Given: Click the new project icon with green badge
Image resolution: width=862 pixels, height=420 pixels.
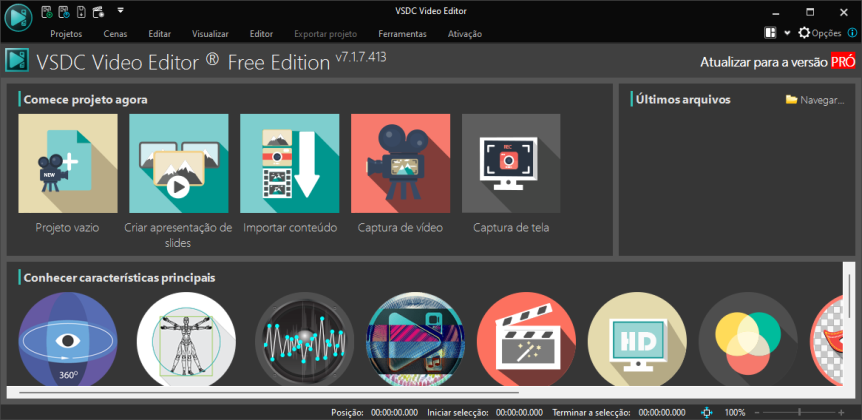Looking at the screenshot, I should (x=47, y=11).
